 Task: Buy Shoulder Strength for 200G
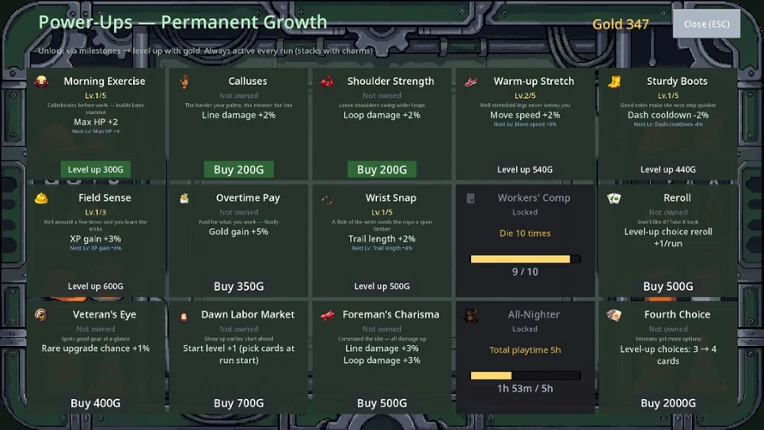click(x=382, y=169)
